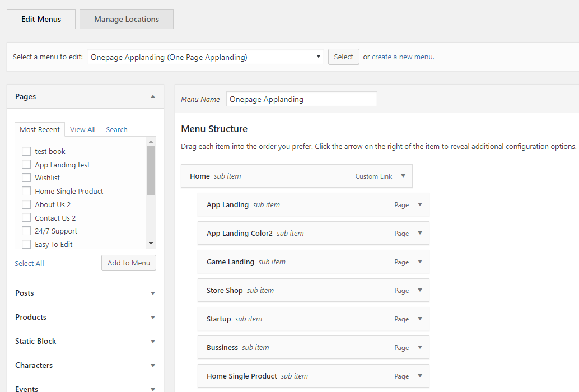Screen dimensions: 579x392
Task: Tick the Easy To Edit checkbox
Action: [26, 244]
